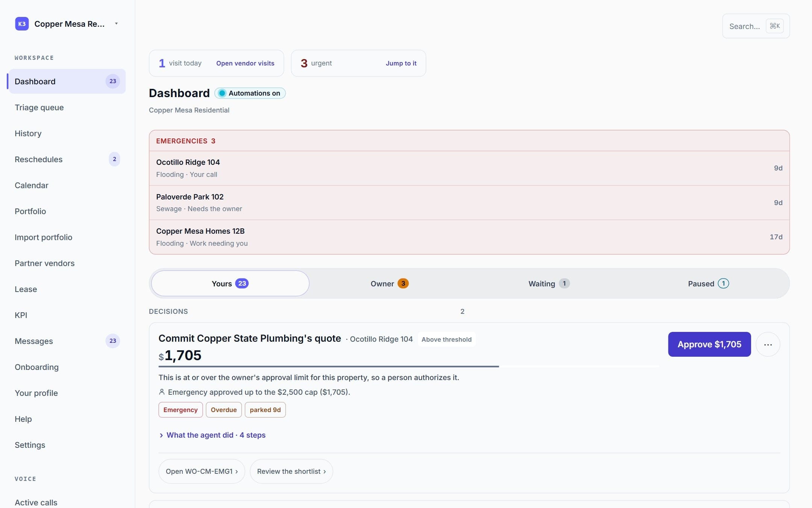Open Import portfolio
Image resolution: width=812 pixels, height=508 pixels.
(x=67, y=237)
